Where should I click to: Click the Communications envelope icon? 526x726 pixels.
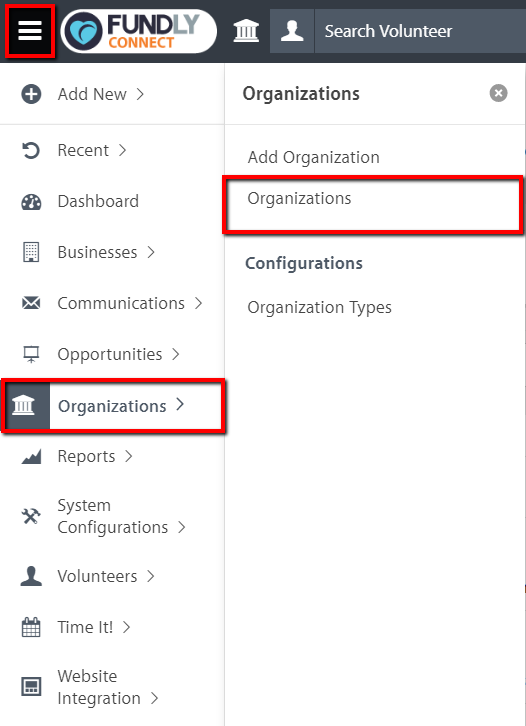coord(31,303)
